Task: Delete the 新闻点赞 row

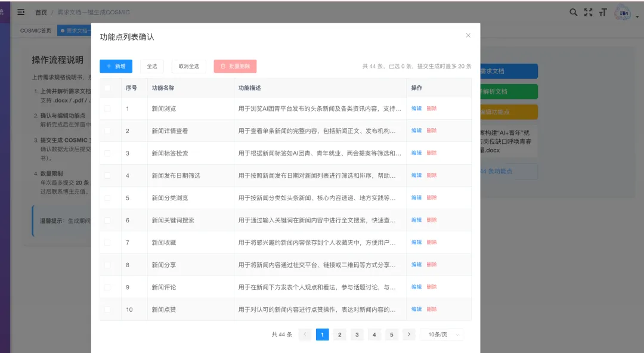Action: click(x=431, y=309)
